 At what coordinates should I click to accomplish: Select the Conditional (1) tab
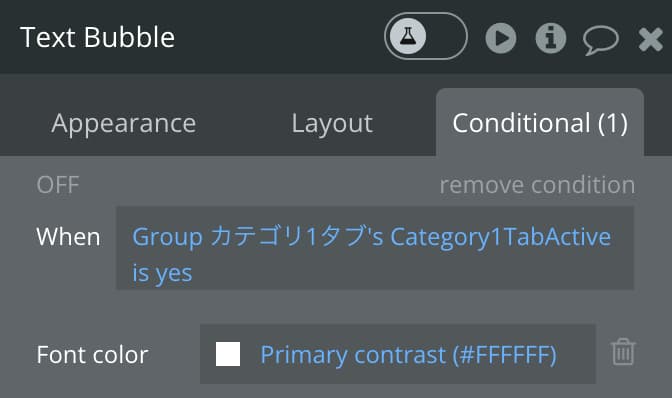coord(540,123)
